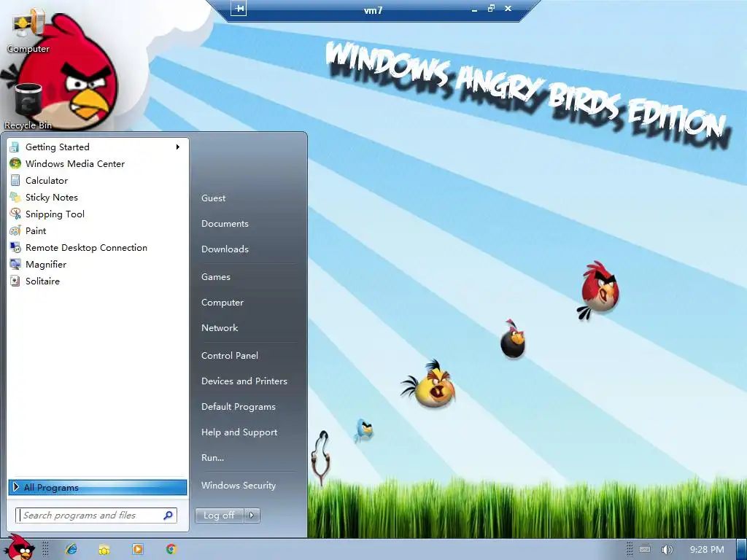
Task: Click the Snipping Tool scissors icon
Action: tap(15, 214)
